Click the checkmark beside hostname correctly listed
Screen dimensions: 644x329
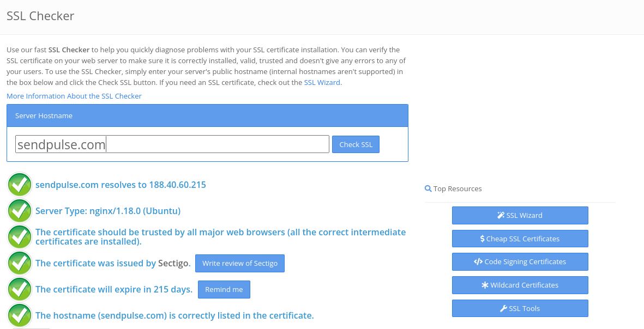(x=19, y=315)
